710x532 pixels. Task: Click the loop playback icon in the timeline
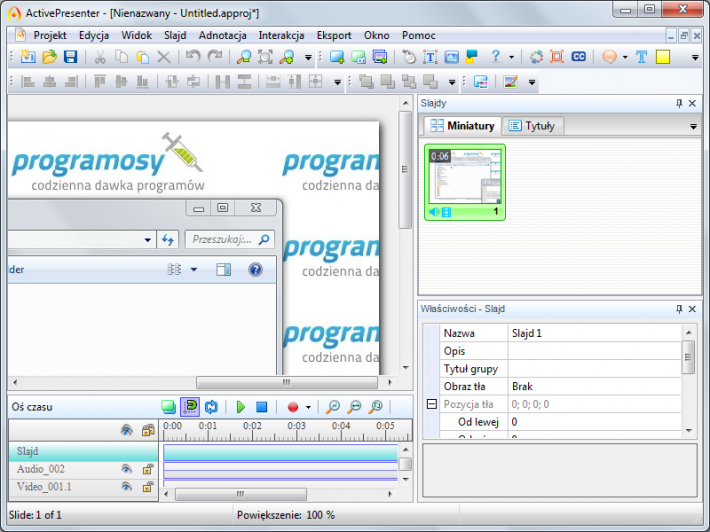[x=211, y=407]
